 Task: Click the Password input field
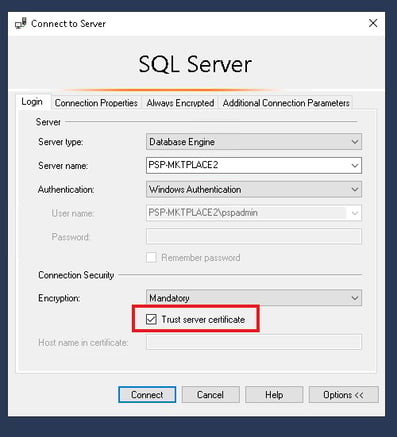[254, 236]
